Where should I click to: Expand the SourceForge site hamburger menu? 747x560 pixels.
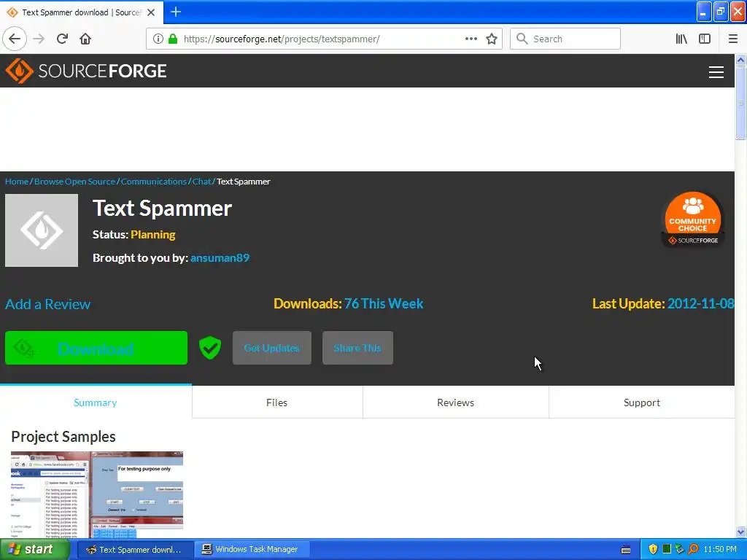coord(716,72)
